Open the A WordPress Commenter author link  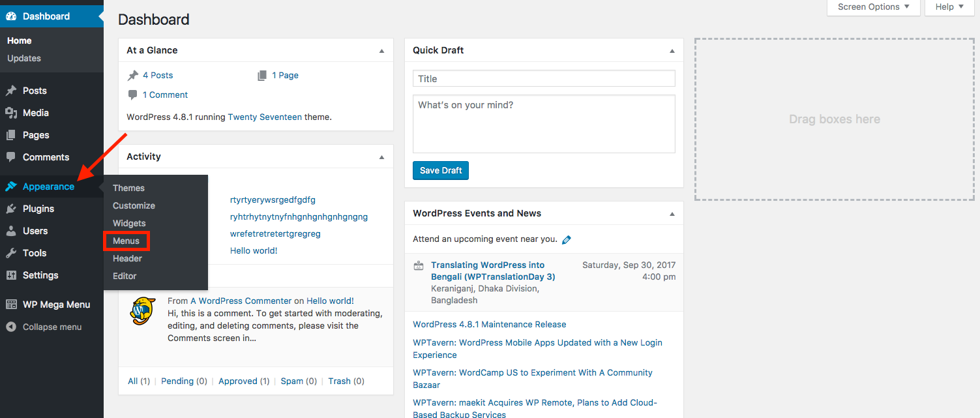coord(241,301)
